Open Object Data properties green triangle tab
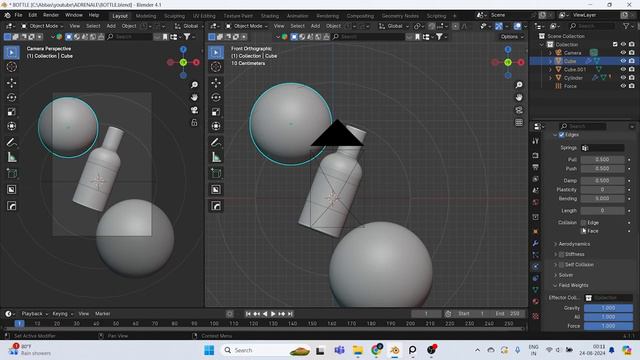The image size is (640, 360). [536, 290]
